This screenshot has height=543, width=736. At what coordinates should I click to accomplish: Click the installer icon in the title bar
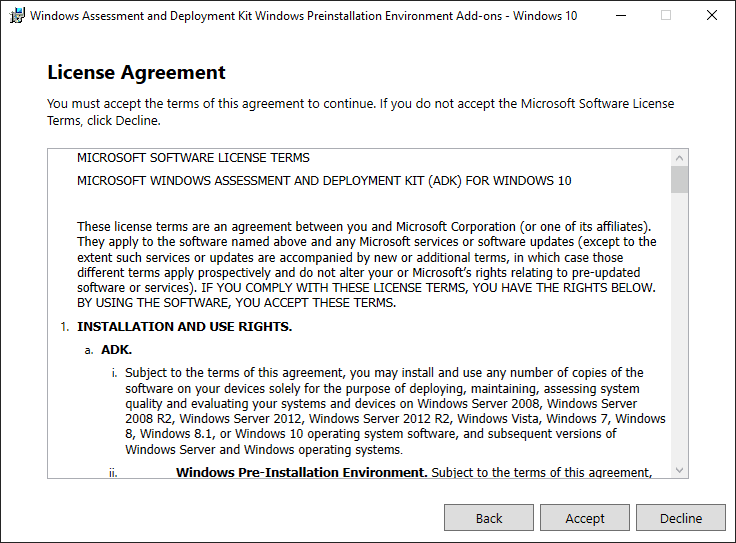coord(17,16)
